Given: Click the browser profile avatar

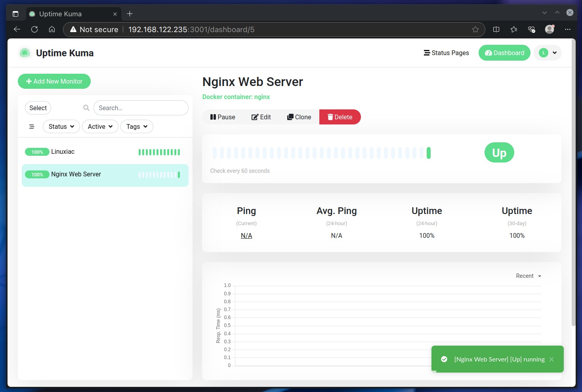Looking at the screenshot, I should 550,29.
